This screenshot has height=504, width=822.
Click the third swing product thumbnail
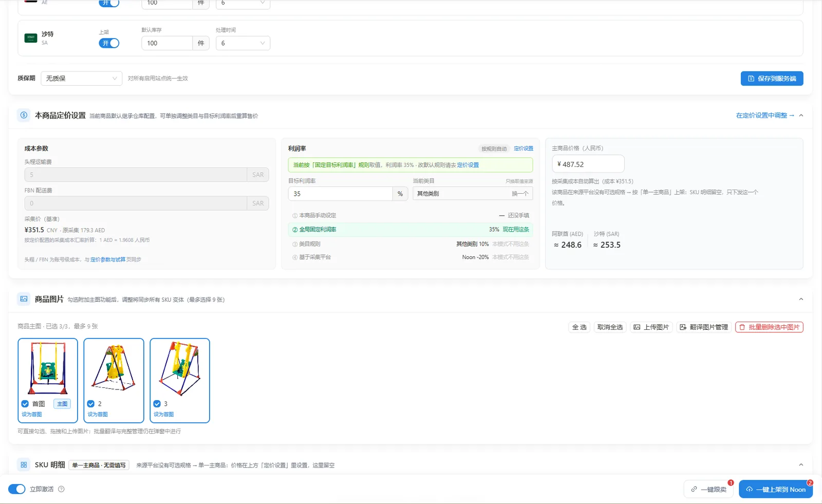click(x=180, y=368)
